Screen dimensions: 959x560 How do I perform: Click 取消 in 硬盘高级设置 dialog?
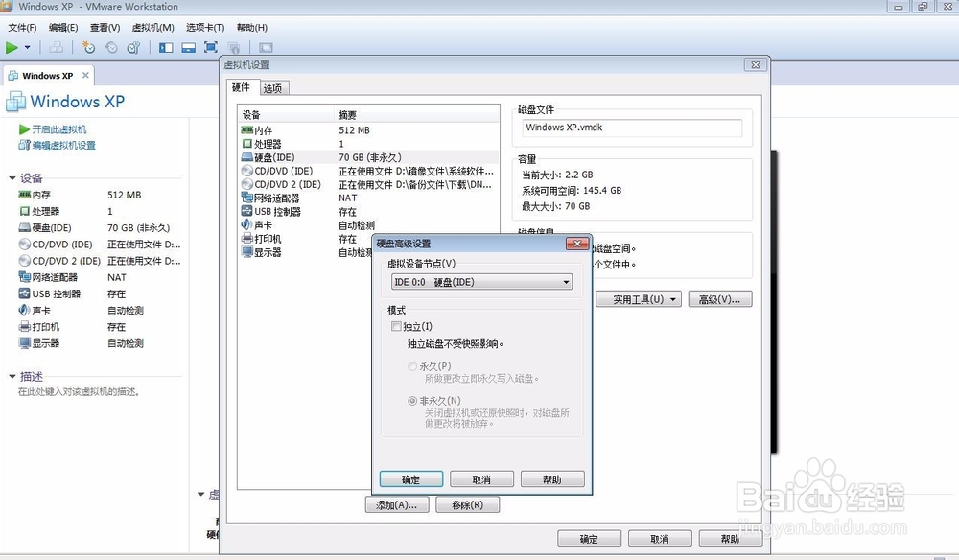(x=482, y=479)
